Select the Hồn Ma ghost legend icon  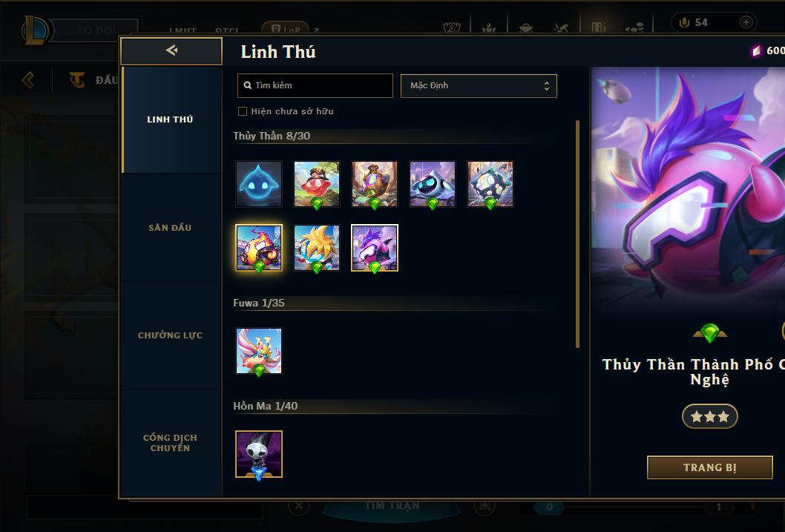259,454
